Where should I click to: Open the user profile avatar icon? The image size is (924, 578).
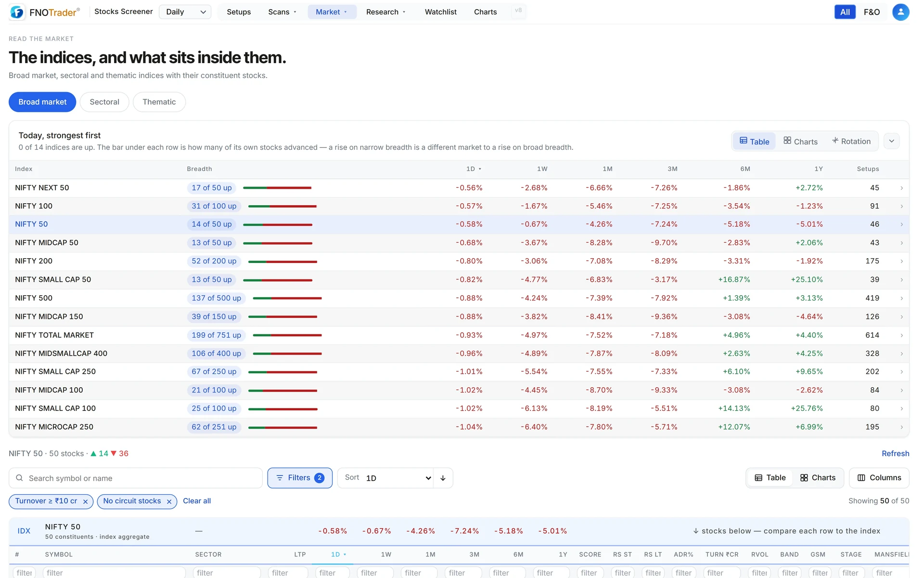point(900,12)
